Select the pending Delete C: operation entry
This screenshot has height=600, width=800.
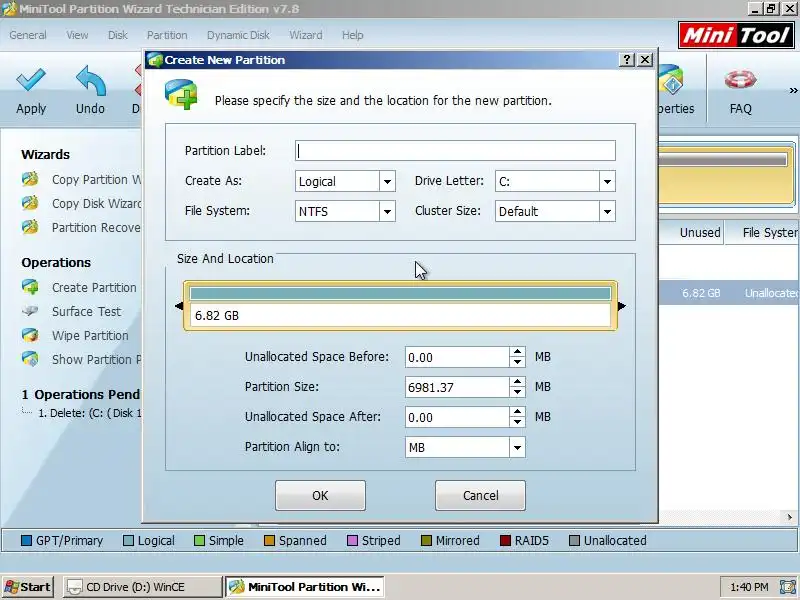coord(90,413)
